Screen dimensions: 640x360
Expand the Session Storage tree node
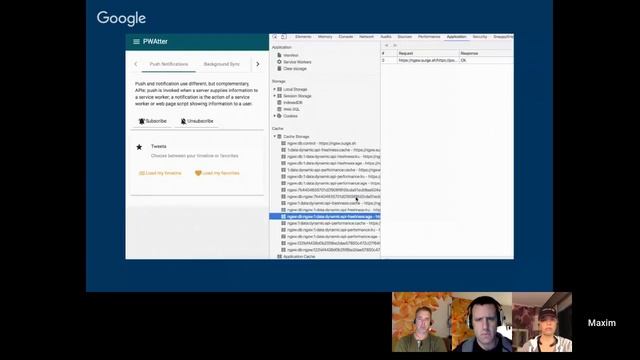click(x=275, y=96)
